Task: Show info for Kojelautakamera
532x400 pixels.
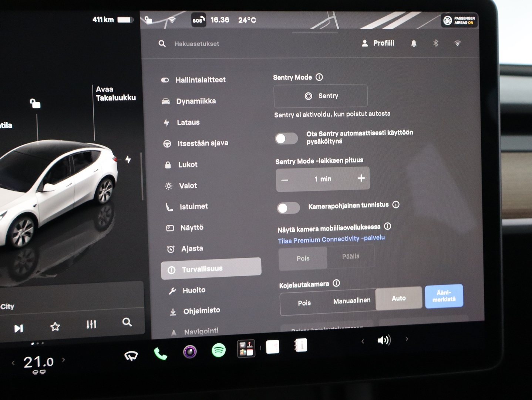Action: 336,283
